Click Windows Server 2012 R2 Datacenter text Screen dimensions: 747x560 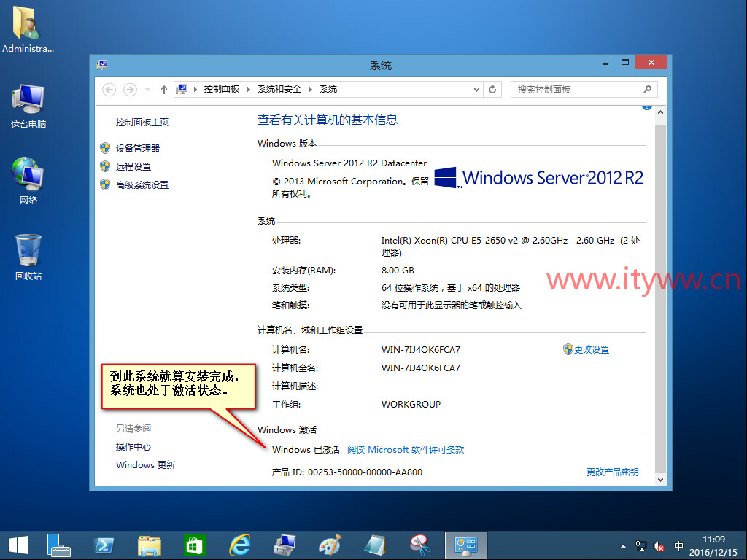[x=349, y=163]
